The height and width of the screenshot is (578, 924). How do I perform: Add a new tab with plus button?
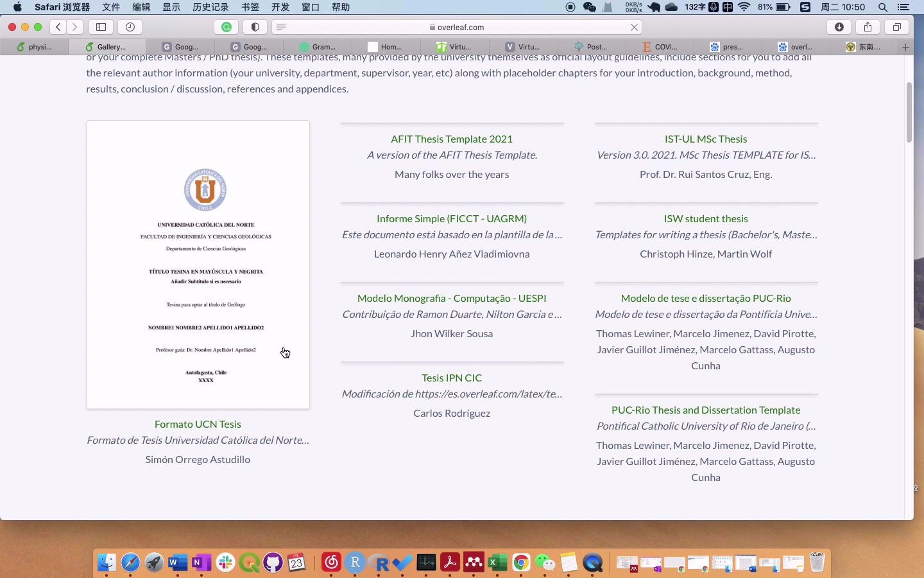pyautogui.click(x=905, y=47)
